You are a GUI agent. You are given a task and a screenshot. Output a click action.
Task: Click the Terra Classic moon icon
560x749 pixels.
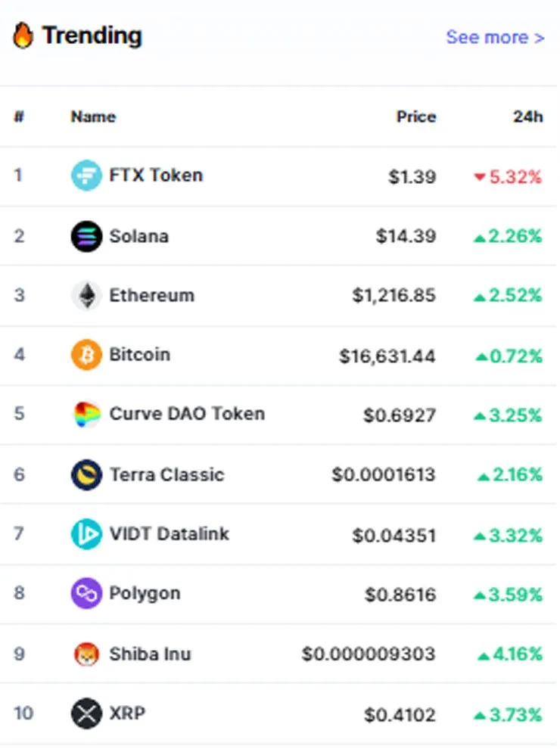point(86,475)
